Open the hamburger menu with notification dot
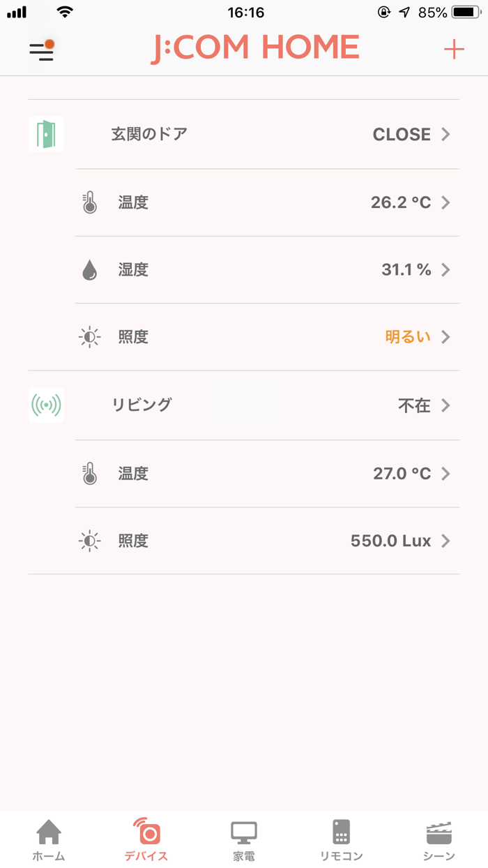The height and width of the screenshot is (868, 488). coord(41,50)
